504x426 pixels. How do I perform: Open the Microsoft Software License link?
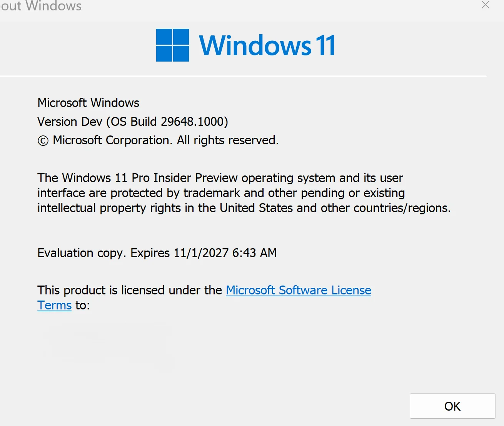coord(299,290)
